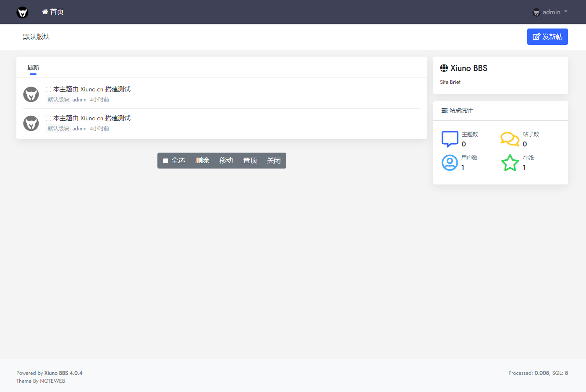This screenshot has height=392, width=586.
Task: Open the NOTEWEB theme footer link
Action: coord(52,381)
